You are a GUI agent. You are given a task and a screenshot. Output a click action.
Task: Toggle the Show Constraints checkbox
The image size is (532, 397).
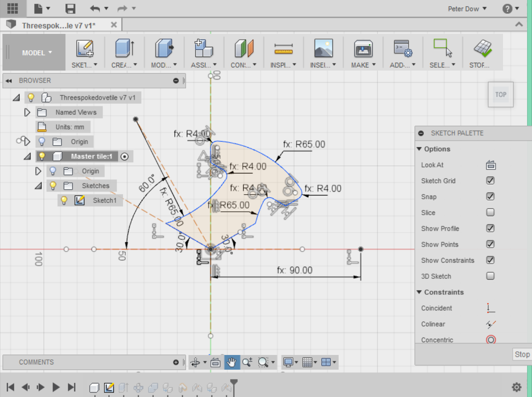490,260
